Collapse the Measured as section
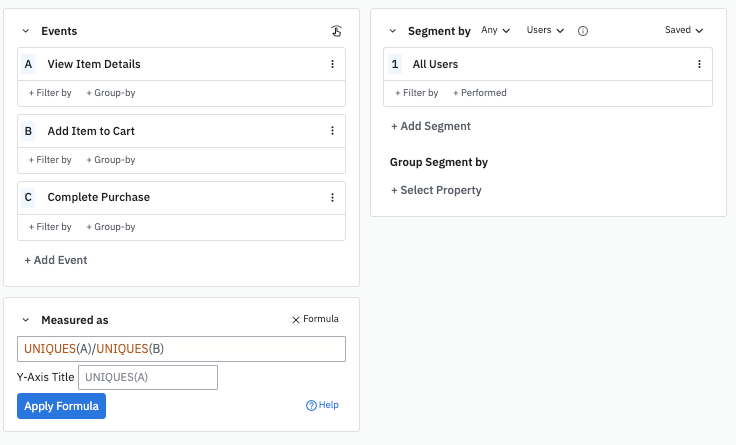Image resolution: width=736 pixels, height=445 pixels. coord(26,320)
